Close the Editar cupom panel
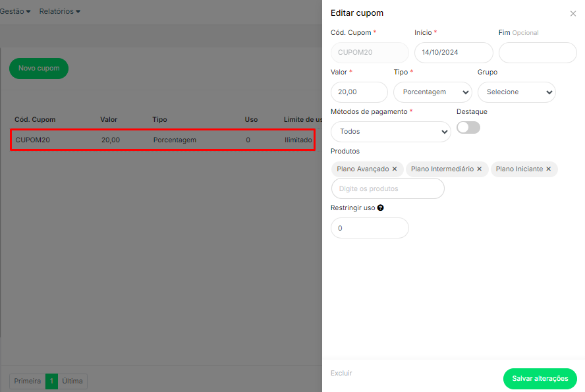 coord(572,13)
